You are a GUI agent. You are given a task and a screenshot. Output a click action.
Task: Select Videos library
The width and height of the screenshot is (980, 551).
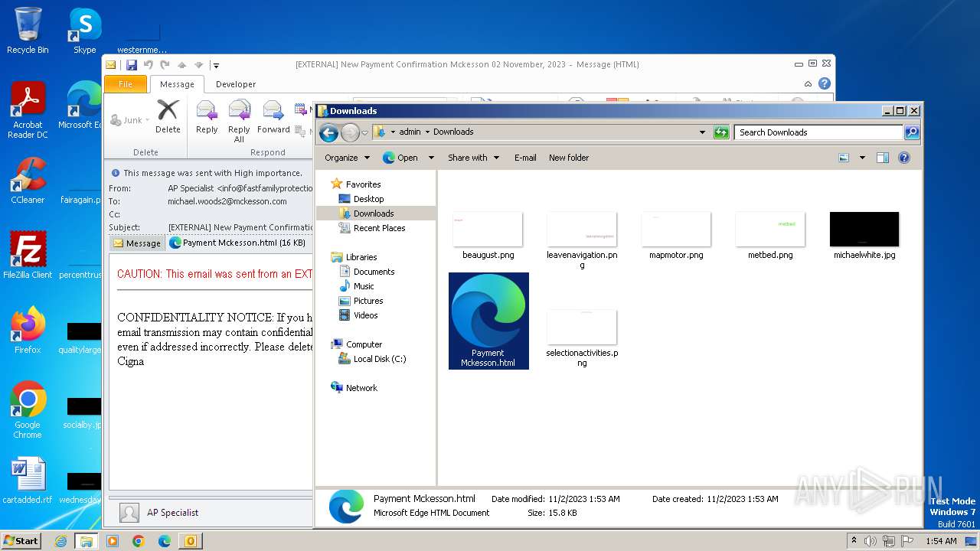click(365, 315)
